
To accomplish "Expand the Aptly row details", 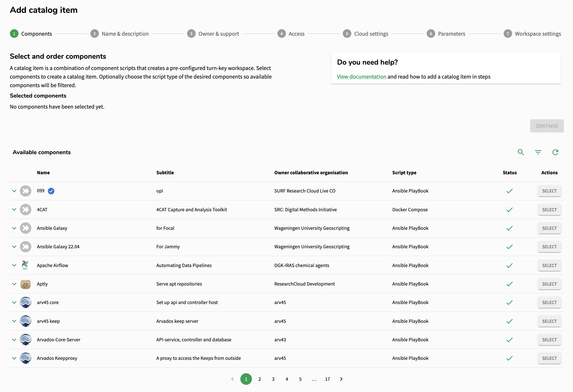I will [x=14, y=284].
